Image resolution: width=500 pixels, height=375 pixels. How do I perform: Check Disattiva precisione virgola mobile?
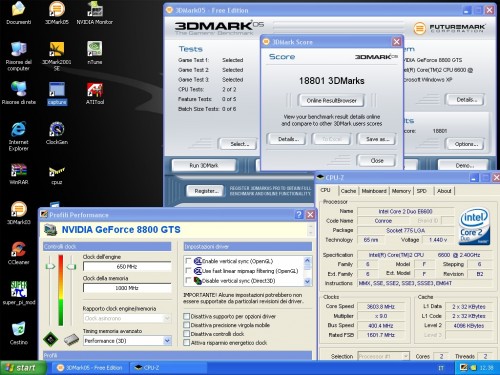(187, 325)
